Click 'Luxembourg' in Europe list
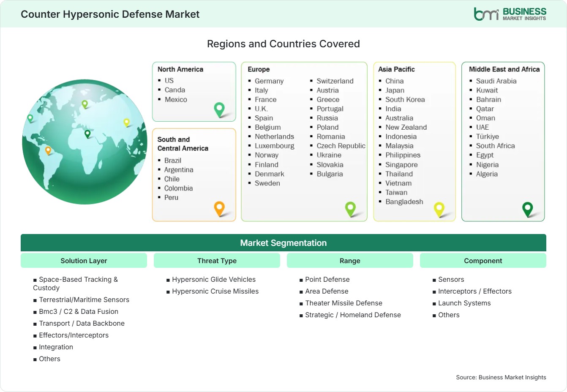The width and height of the screenshot is (567, 392). tap(275, 146)
